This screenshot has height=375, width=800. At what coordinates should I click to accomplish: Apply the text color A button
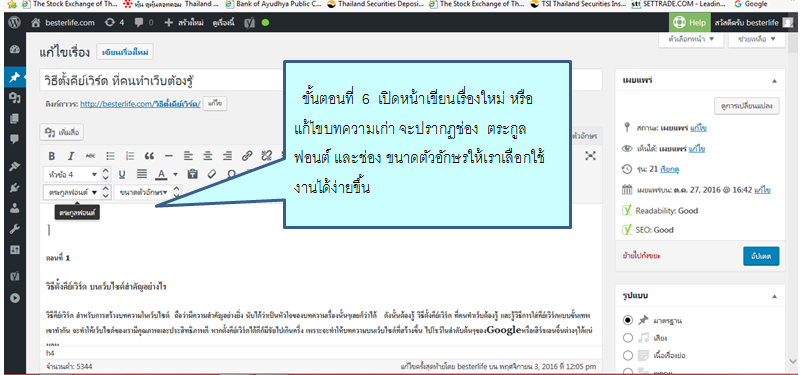tap(161, 174)
